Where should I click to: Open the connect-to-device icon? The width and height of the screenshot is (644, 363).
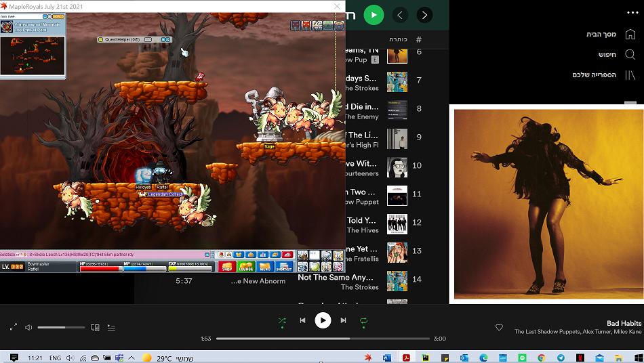click(x=95, y=327)
